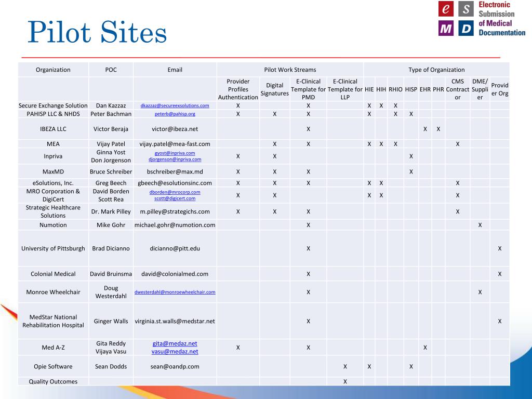This screenshot has width=532, height=399.
Task: Click the HISP column header
Action: pyautogui.click(x=411, y=89)
